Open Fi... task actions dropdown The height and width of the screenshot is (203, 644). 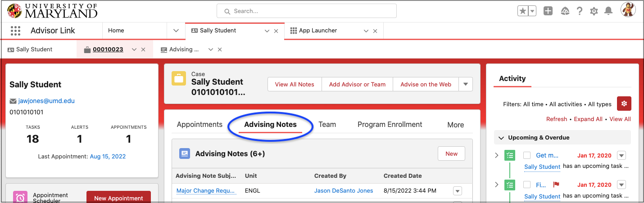[x=621, y=185]
